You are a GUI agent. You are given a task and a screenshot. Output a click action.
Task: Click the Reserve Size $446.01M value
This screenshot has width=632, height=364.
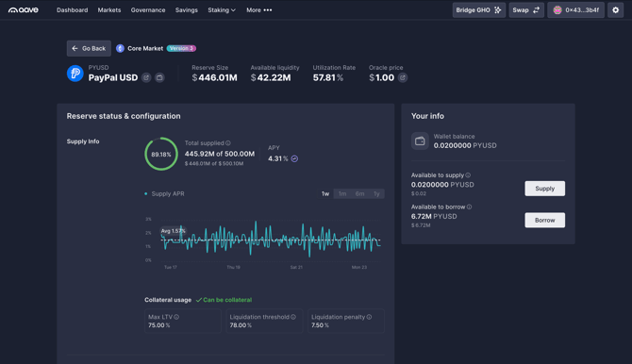214,78
